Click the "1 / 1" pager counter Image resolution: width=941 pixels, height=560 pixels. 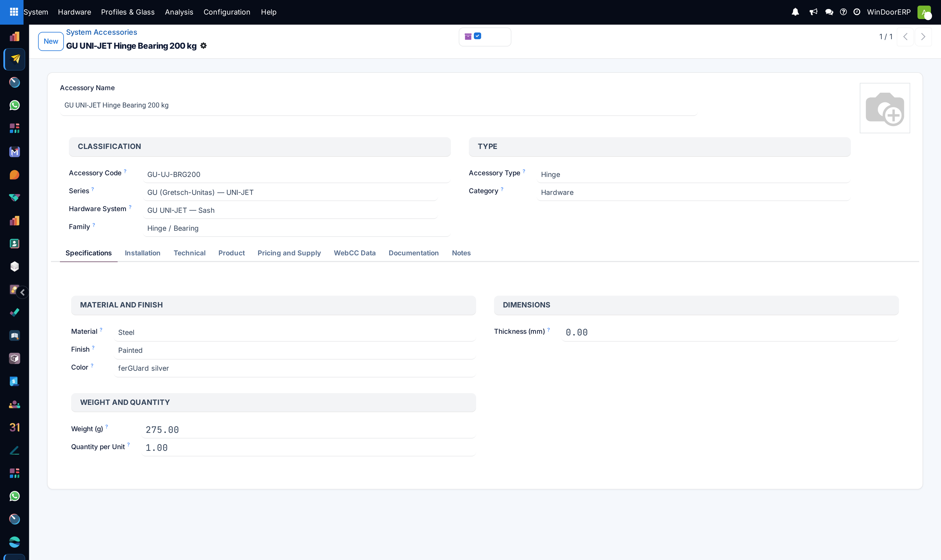point(886,37)
